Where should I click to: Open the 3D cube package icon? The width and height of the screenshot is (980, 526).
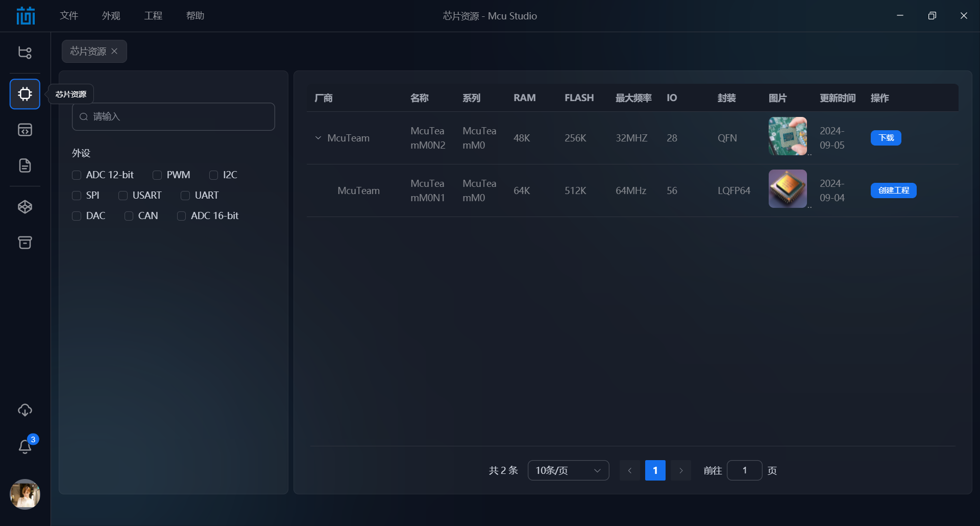coord(25,207)
